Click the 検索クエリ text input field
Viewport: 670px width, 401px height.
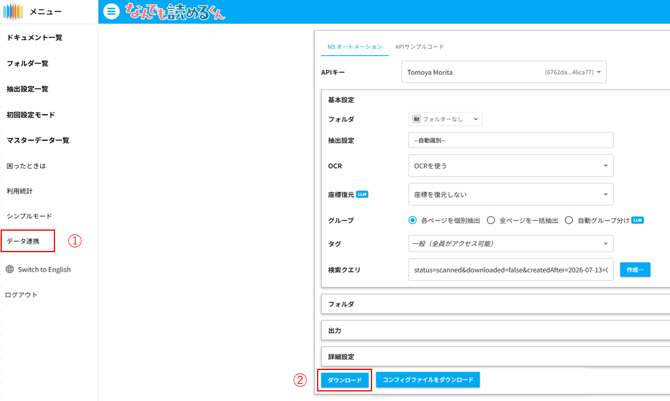pyautogui.click(x=511, y=269)
